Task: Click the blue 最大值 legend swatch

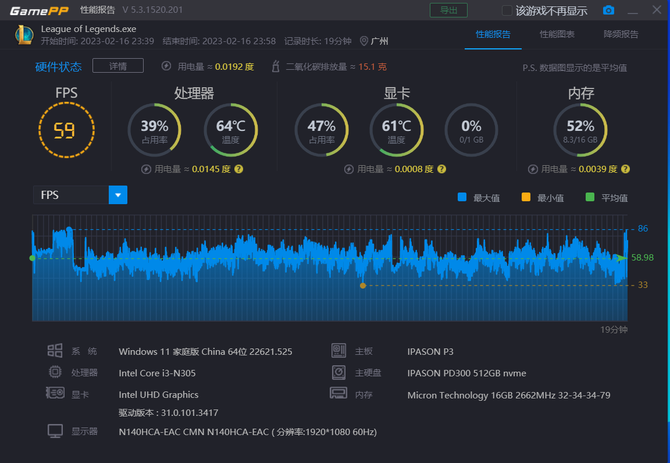Action: point(462,197)
